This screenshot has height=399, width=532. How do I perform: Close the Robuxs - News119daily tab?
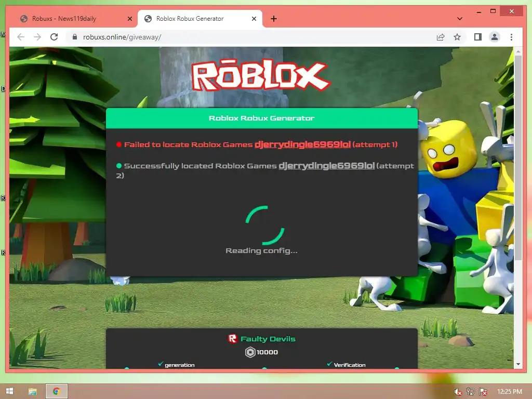129,19
